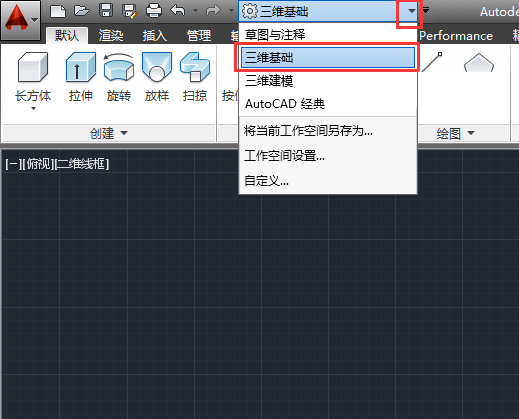Select the Extrude (拉伸) tool
The height and width of the screenshot is (419, 519).
(81, 77)
